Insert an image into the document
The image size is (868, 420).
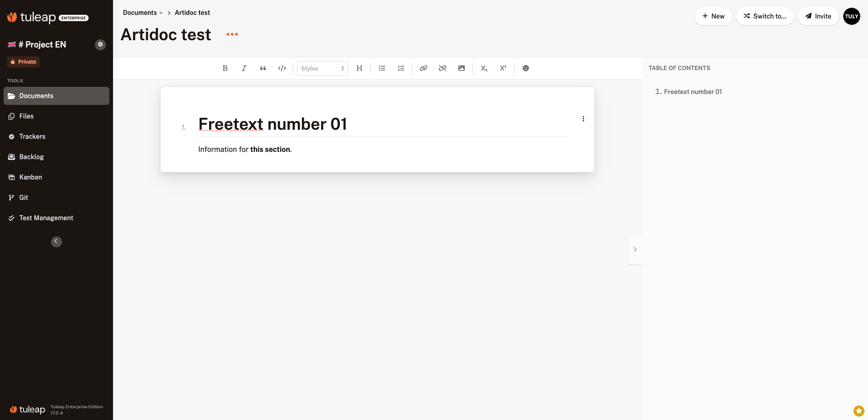coord(462,68)
